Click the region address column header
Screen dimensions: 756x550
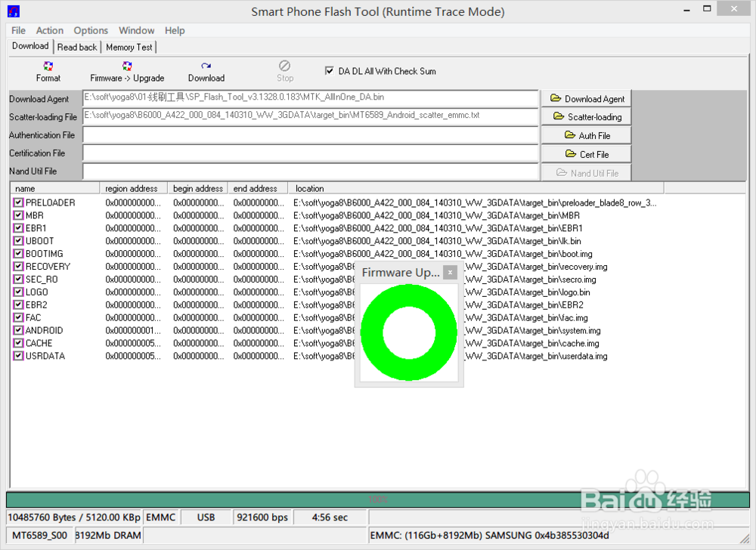(134, 188)
